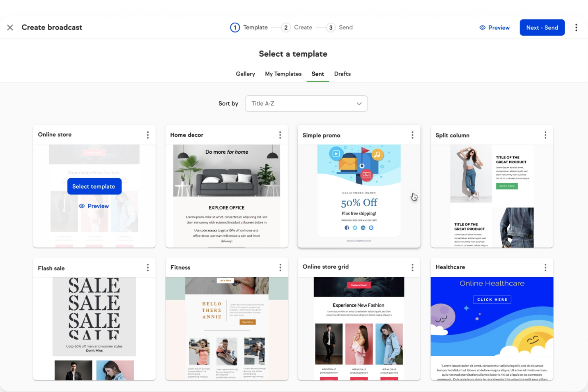Open options menu on Home decor card
The image size is (588, 392).
click(280, 135)
